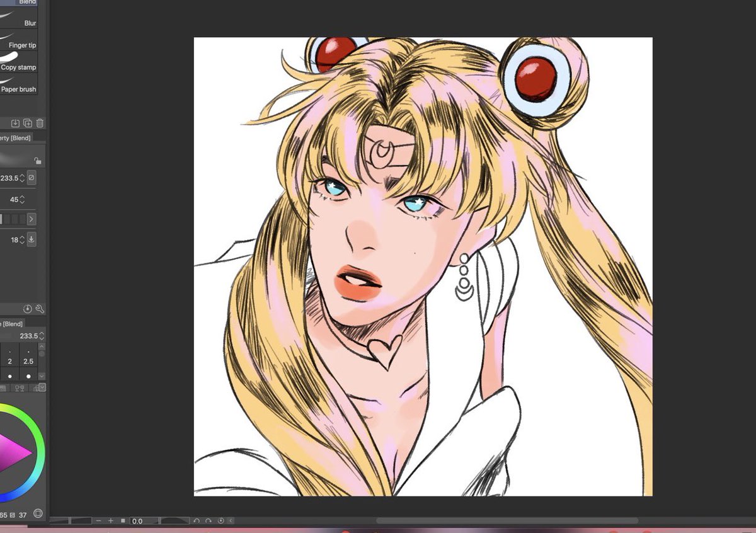The width and height of the screenshot is (756, 533).
Task: Open the Tool Property [Blend] tab
Action: (x=15, y=137)
